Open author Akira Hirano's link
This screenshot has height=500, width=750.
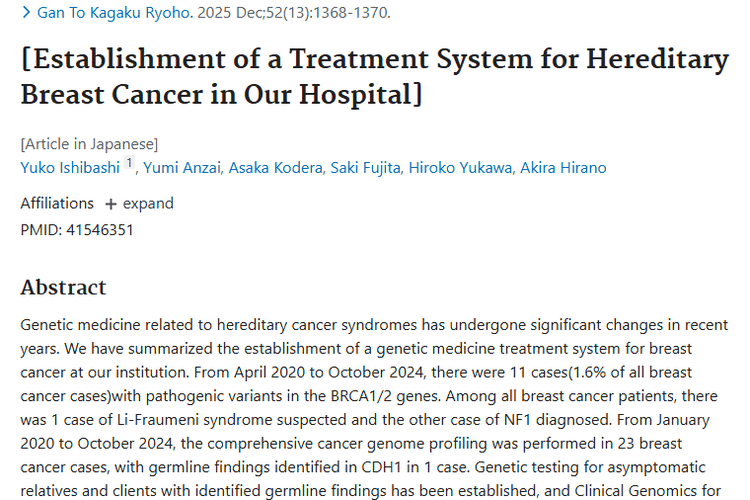click(562, 167)
